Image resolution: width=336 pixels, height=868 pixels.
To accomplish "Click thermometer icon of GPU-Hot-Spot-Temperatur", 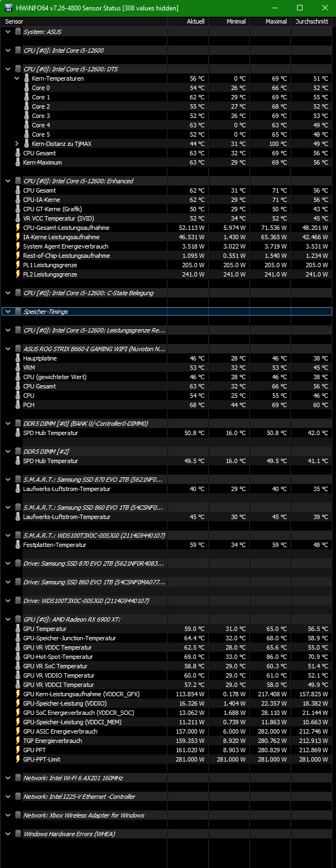I will tap(18, 657).
